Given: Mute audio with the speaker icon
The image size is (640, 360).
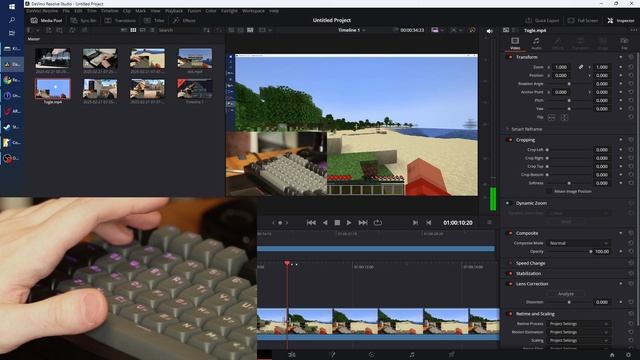Looking at the screenshot, I should [489, 31].
